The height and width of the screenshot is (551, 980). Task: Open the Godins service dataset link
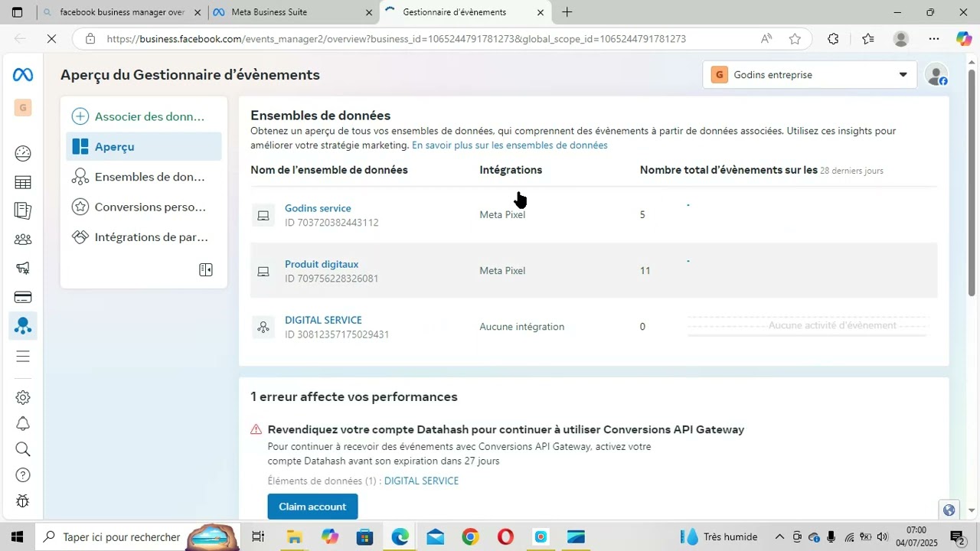318,208
